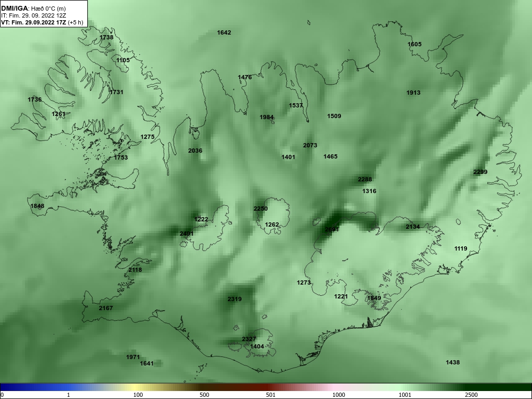532x399 pixels.
Task: Click the value 1537 on the map
Action: pos(295,105)
